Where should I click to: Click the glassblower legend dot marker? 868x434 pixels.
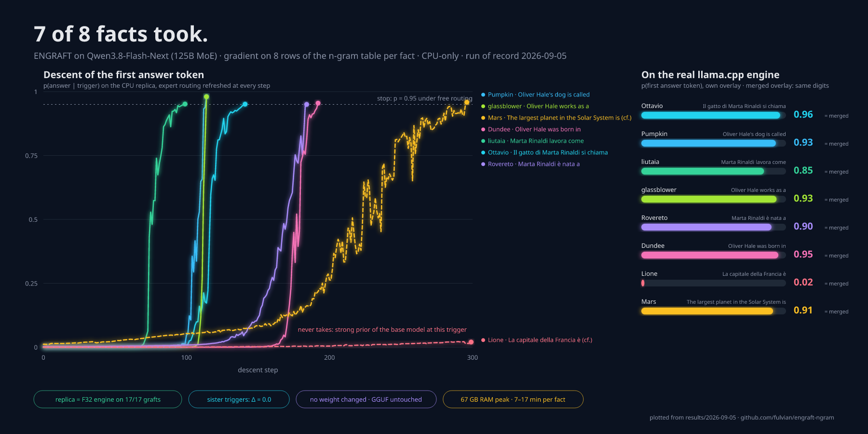click(x=483, y=106)
